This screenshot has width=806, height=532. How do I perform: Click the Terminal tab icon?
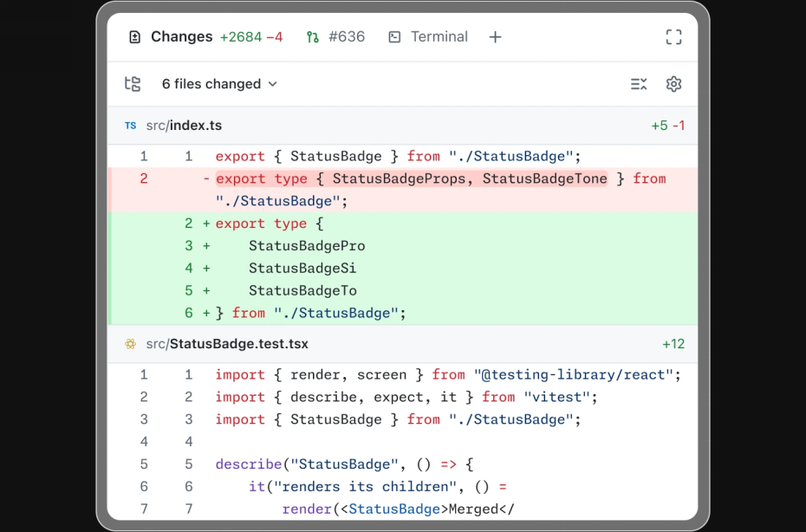[394, 37]
